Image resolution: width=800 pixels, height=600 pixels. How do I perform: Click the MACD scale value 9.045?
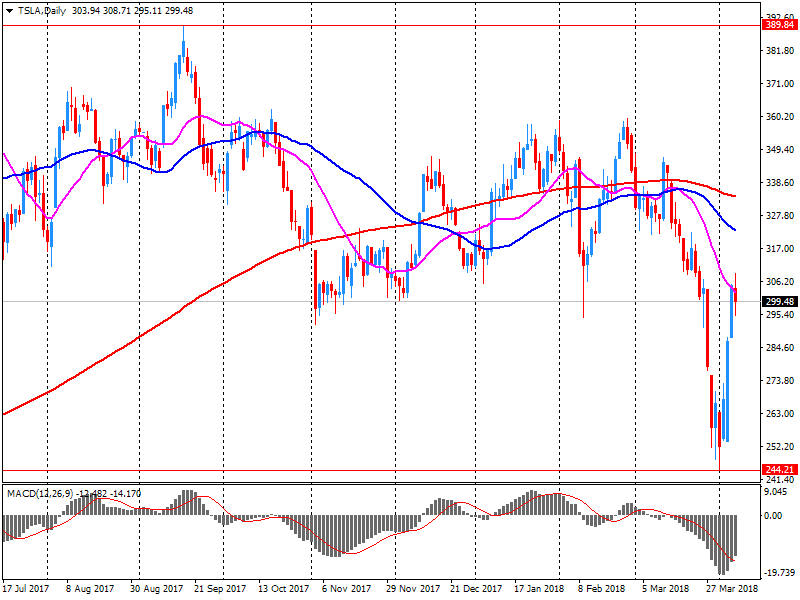pyautogui.click(x=776, y=491)
